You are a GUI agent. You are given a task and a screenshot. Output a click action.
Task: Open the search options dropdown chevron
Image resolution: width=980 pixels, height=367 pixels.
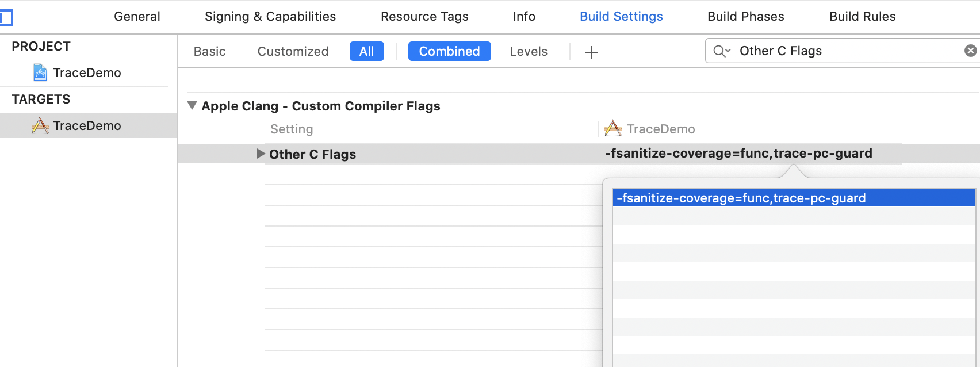(x=728, y=51)
